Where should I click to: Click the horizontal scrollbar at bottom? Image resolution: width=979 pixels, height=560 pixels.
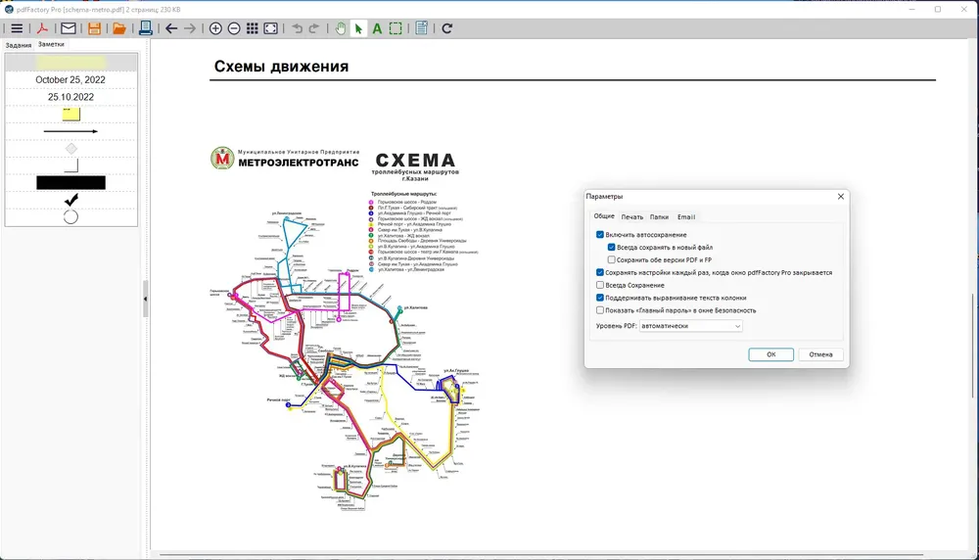click(541, 554)
